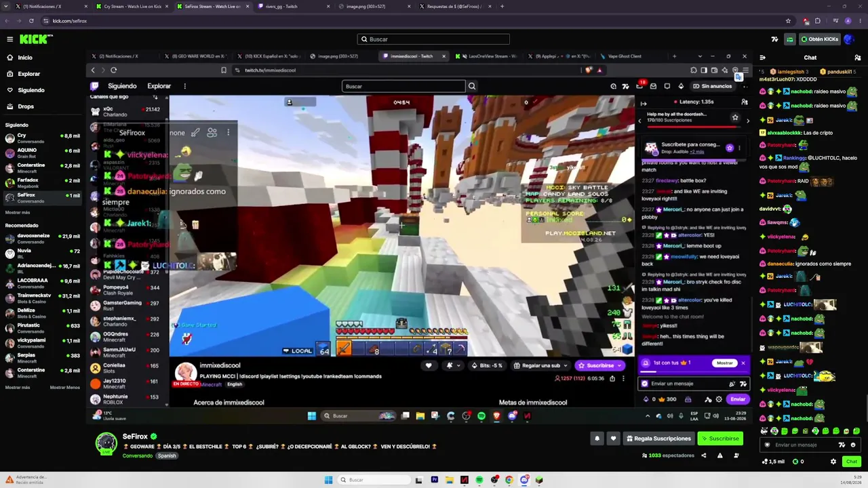Open Cry's channel in Siguiendo list

point(43,138)
